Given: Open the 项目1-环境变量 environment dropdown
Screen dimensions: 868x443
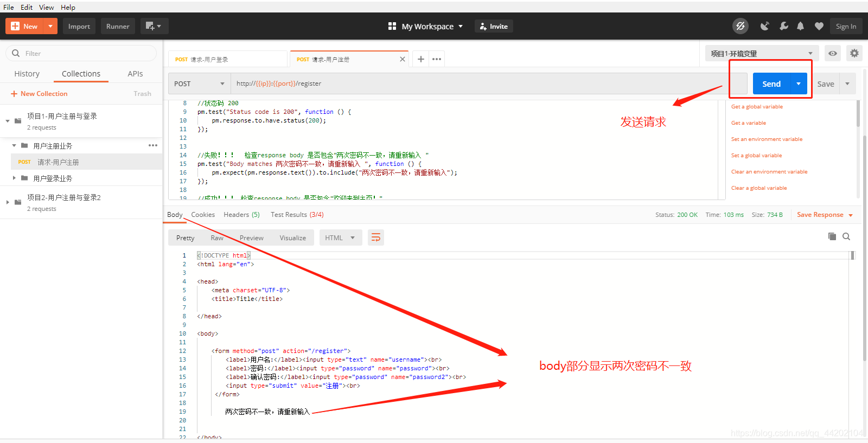Looking at the screenshot, I should [x=762, y=53].
